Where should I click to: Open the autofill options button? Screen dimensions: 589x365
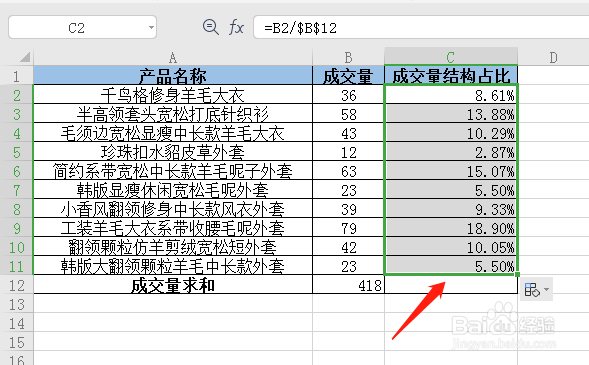tap(532, 290)
